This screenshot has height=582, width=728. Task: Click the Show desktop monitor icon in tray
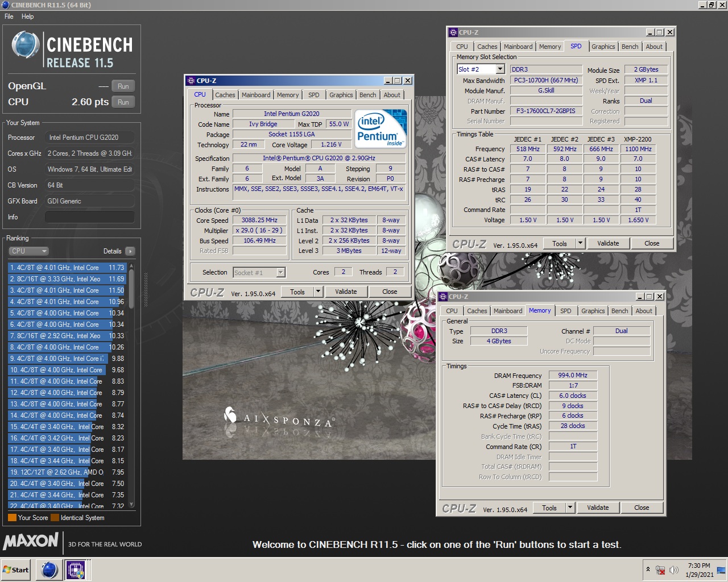pyautogui.click(x=721, y=570)
